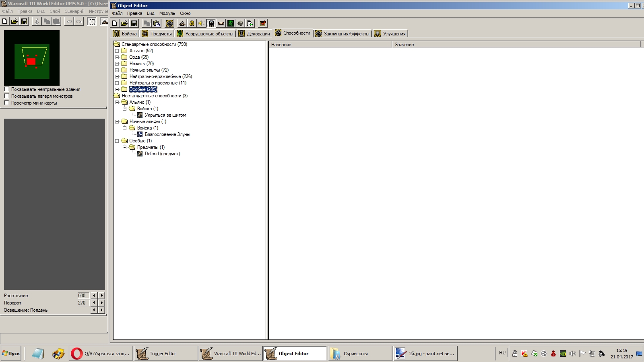
Task: Collapse the custom Ночные эльфы (1) folder
Action: click(117, 121)
